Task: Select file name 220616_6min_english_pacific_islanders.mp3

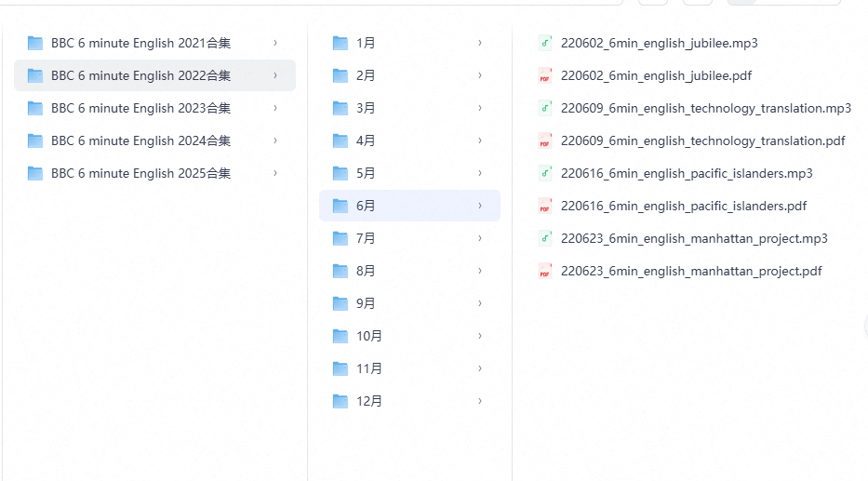Action: pos(687,174)
